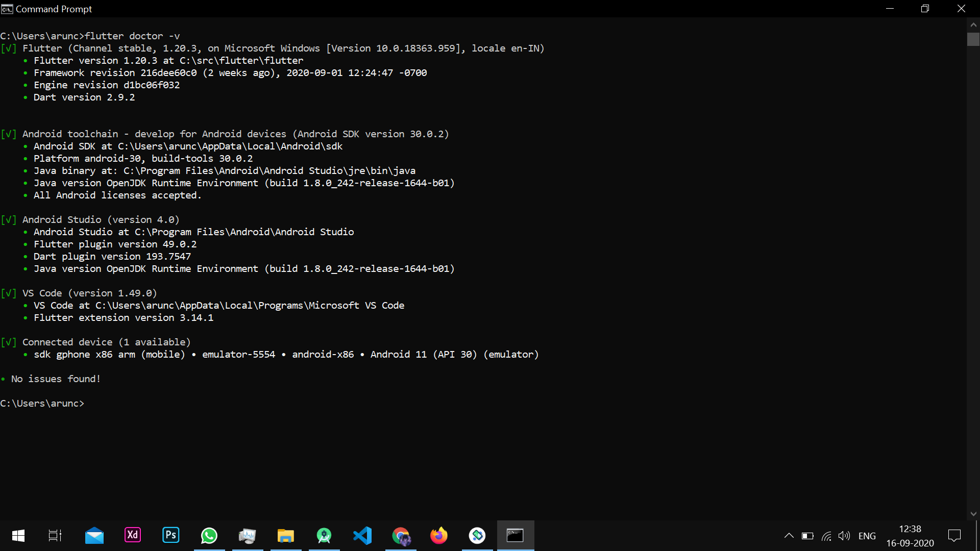980x551 pixels.
Task: Open the volume control in system tray
Action: (844, 536)
